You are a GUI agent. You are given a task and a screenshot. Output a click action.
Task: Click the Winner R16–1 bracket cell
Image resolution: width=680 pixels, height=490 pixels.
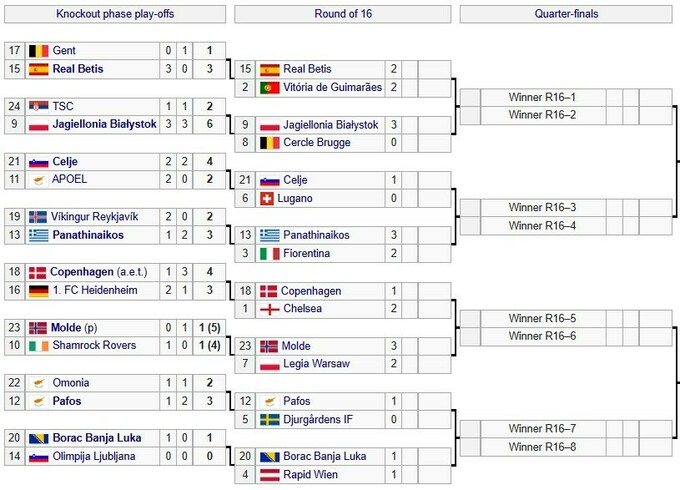pyautogui.click(x=542, y=97)
